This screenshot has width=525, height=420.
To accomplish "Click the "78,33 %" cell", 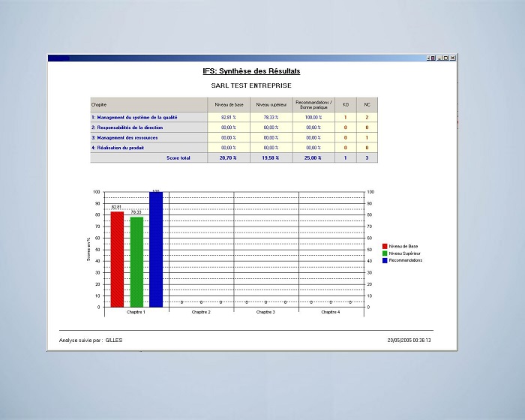I will pos(271,117).
